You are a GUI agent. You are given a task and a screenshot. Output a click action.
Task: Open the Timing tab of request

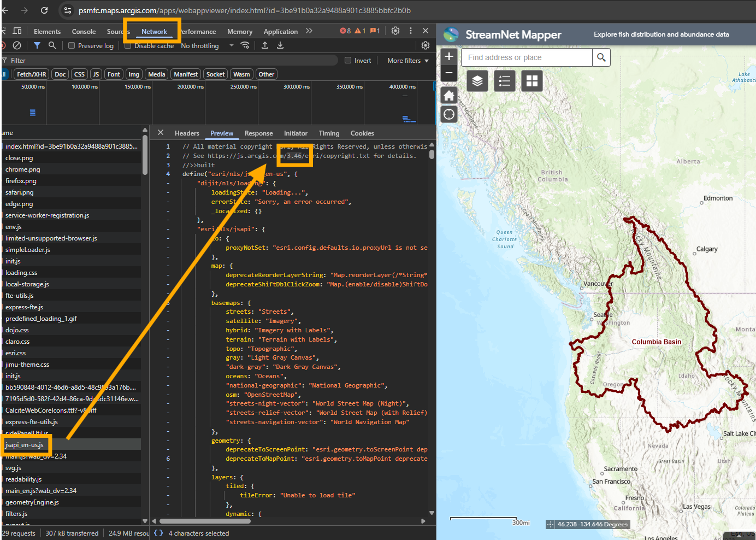click(x=329, y=133)
